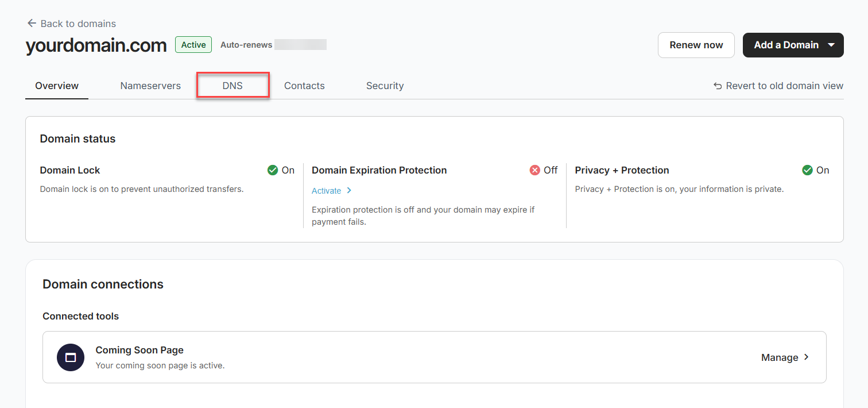
Task: Click the Domain status heading
Action: [x=77, y=138]
